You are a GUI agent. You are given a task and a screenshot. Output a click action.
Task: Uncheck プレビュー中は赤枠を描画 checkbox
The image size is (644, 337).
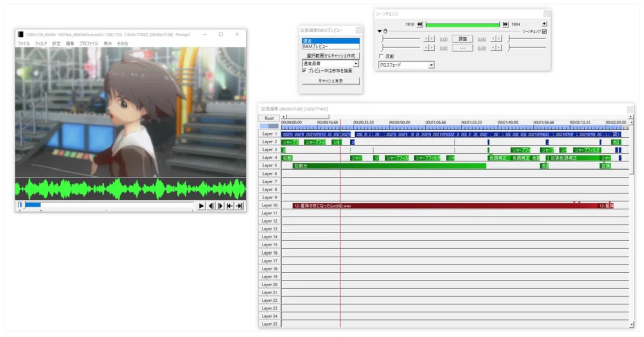(304, 71)
